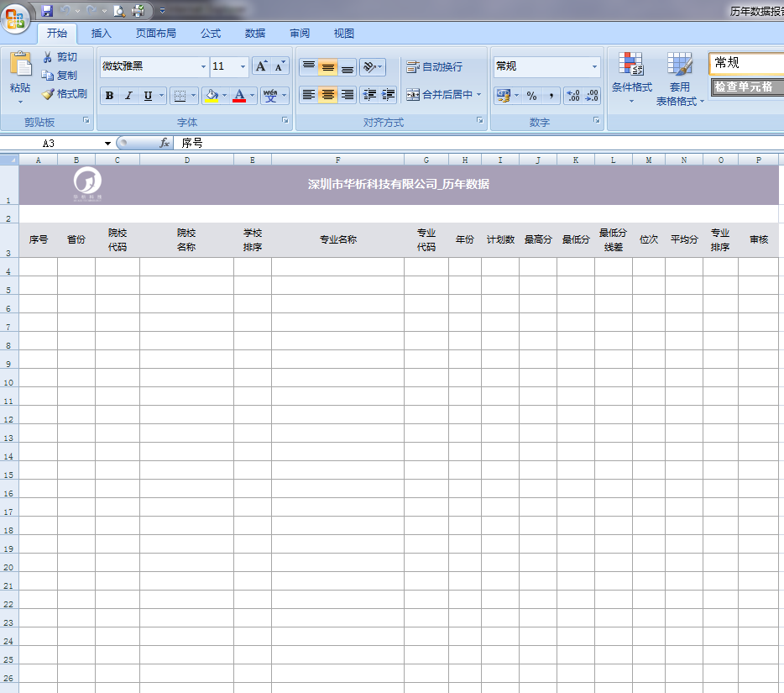784x693 pixels.
Task: Toggle right text alignment
Action: pyautogui.click(x=347, y=95)
